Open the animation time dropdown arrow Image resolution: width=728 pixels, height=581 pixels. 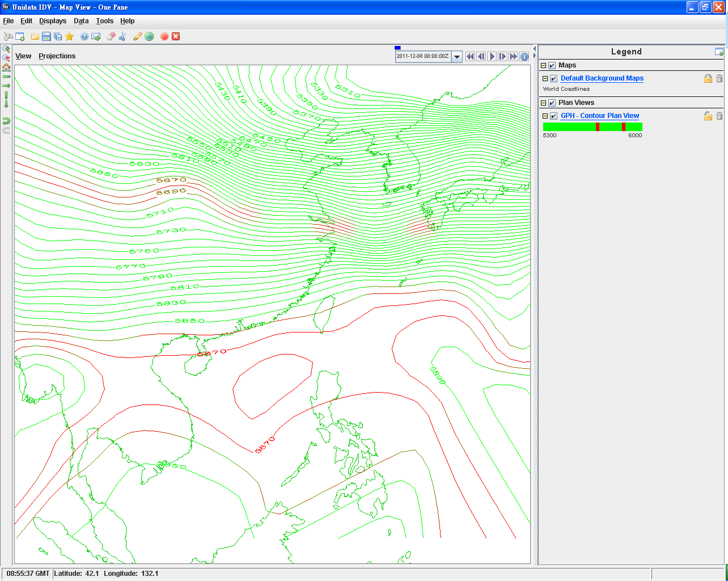tap(457, 57)
